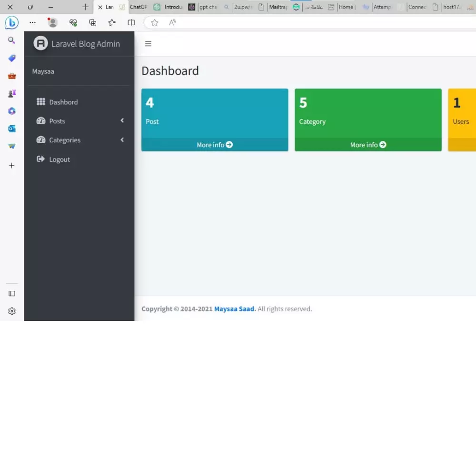Click the Category count 5

tap(303, 103)
